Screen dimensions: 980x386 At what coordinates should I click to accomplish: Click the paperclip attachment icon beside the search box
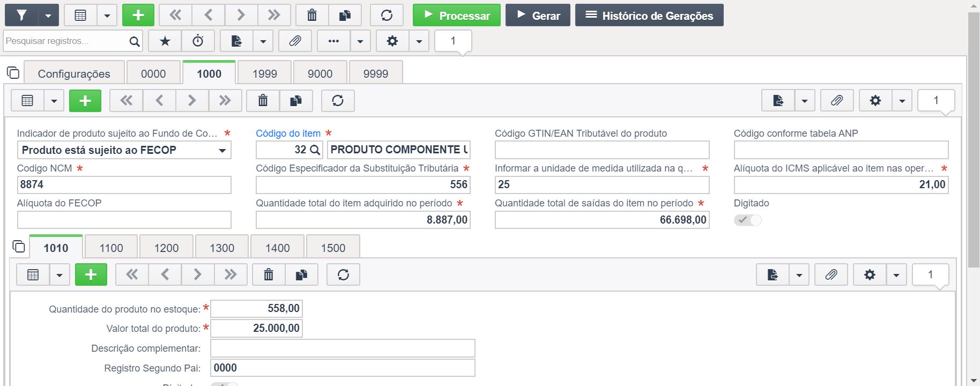coord(295,41)
